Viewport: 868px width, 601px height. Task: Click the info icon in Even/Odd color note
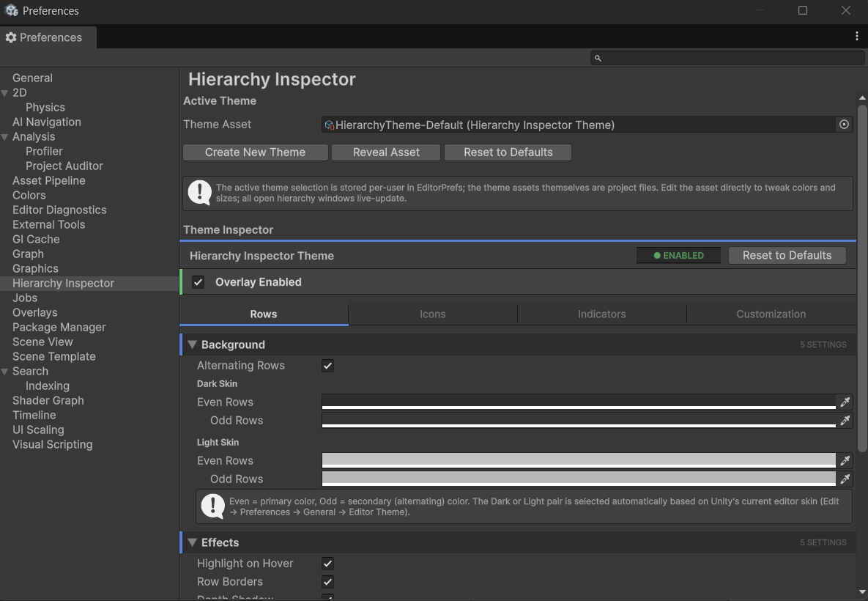tap(212, 506)
